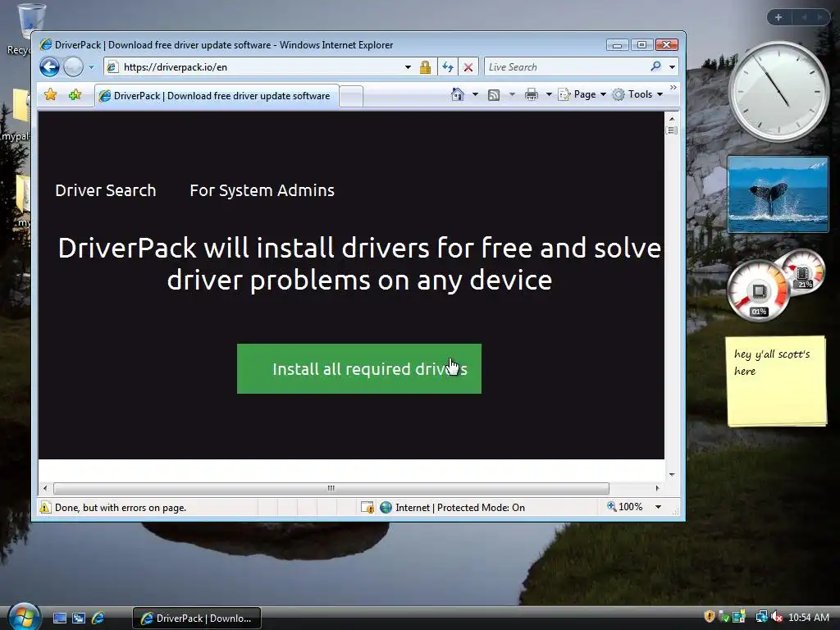Print the page with printer icon

click(x=531, y=95)
